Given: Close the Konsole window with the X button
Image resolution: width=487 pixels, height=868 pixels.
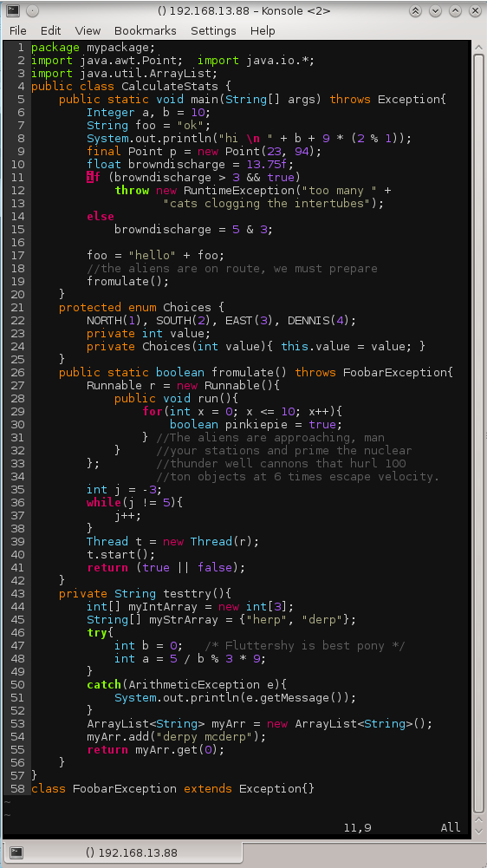Looking at the screenshot, I should tap(474, 10).
